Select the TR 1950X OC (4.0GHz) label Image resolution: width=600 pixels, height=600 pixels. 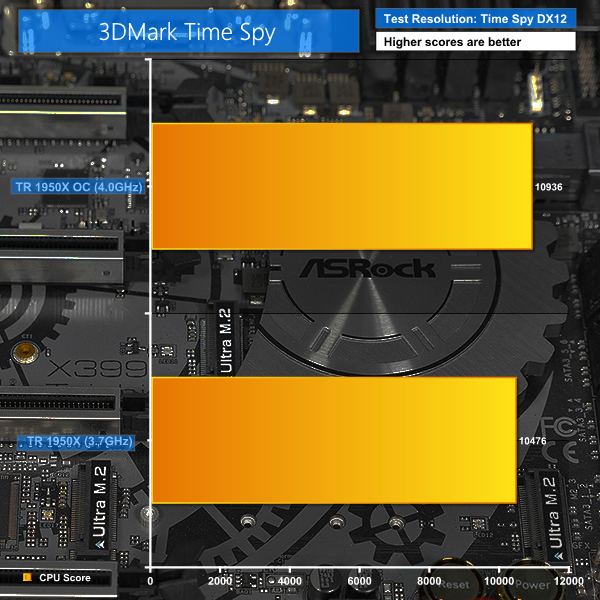78,187
